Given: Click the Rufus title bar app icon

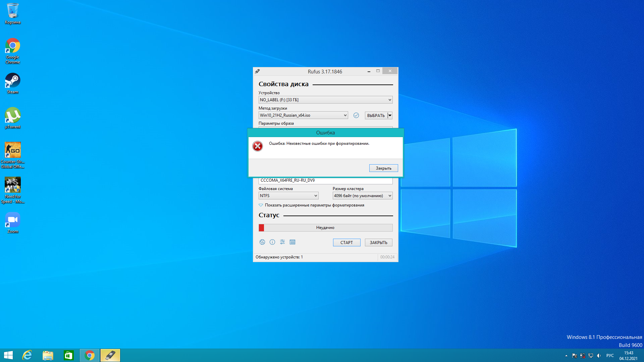Looking at the screenshot, I should tap(257, 71).
